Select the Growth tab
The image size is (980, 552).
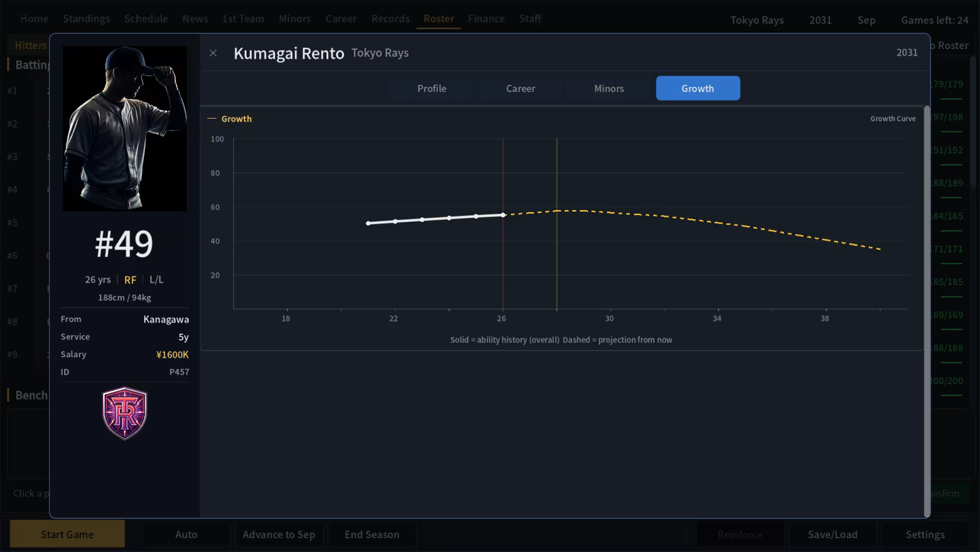[x=697, y=88]
